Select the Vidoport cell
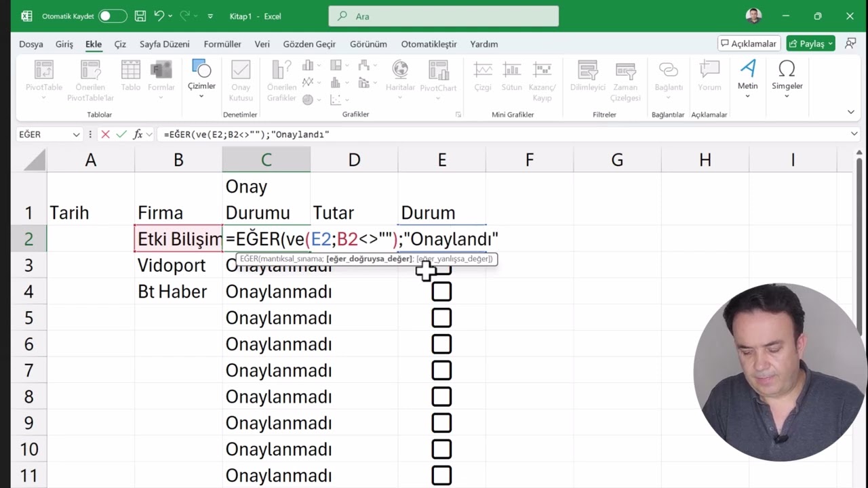Screen dimensions: 868x488 178,265
